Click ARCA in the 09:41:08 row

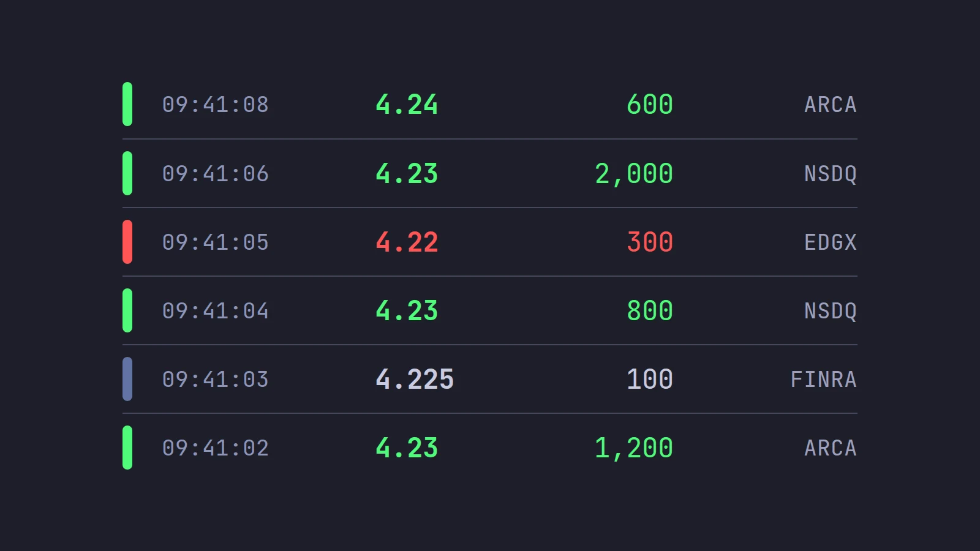(830, 105)
